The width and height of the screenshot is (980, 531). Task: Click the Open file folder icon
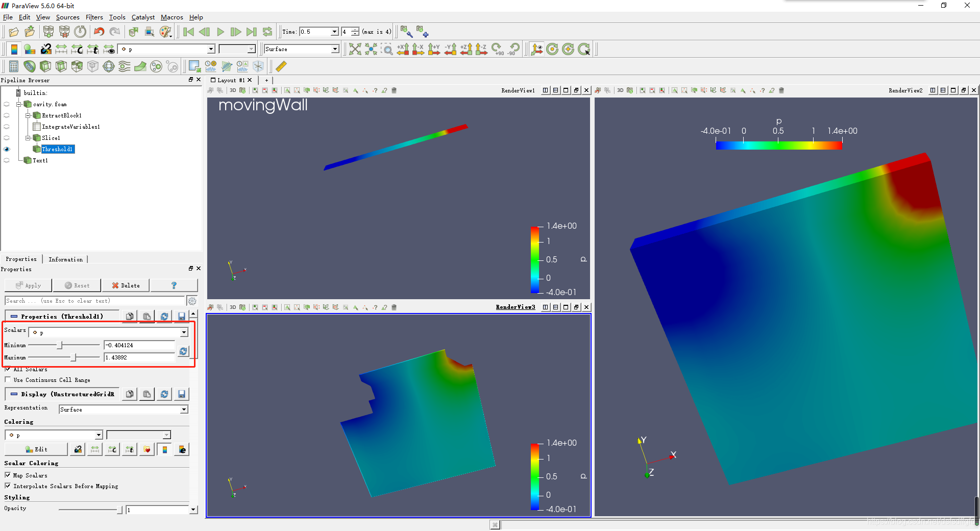point(14,32)
